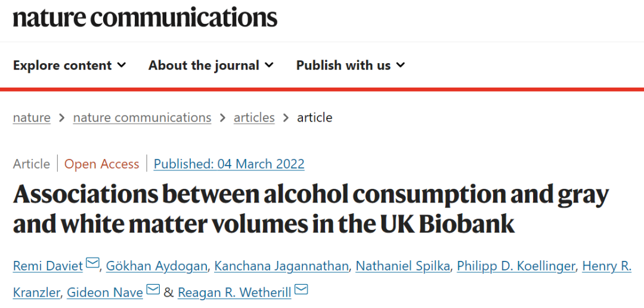Image resolution: width=644 pixels, height=308 pixels.
Task: Select author Kanchana Jagannathan
Action: coord(280,266)
